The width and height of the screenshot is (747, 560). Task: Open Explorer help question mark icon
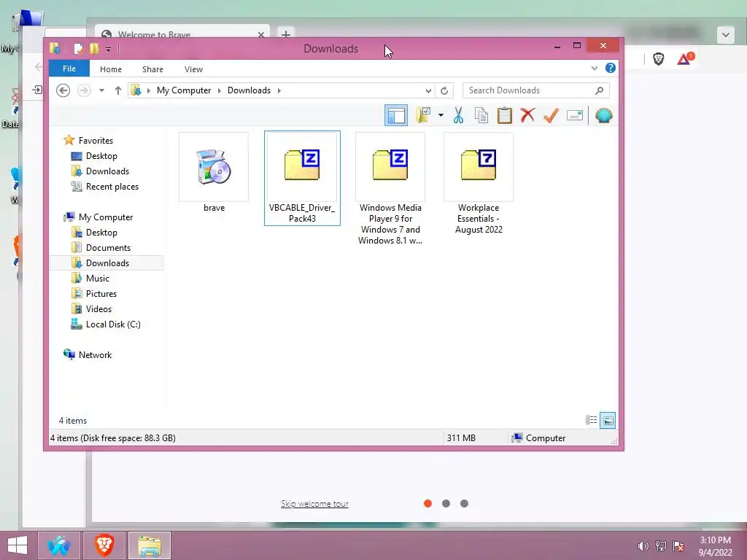[611, 68]
